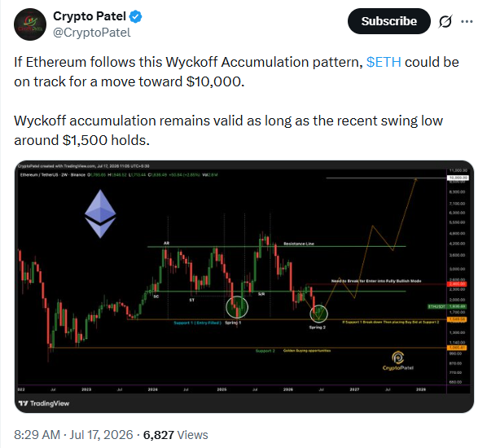Click the Spring 1 circled marker
Screen dimensions: 487x448
click(x=237, y=307)
